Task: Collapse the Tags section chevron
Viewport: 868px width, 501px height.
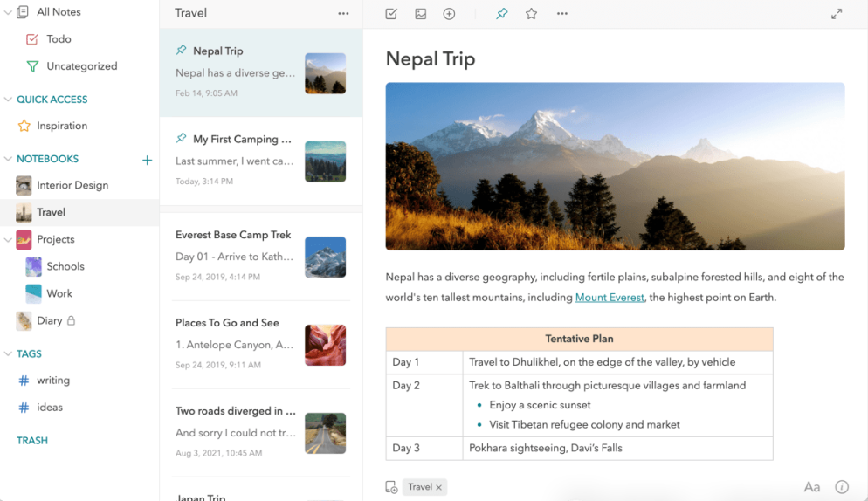Action: (x=8, y=353)
